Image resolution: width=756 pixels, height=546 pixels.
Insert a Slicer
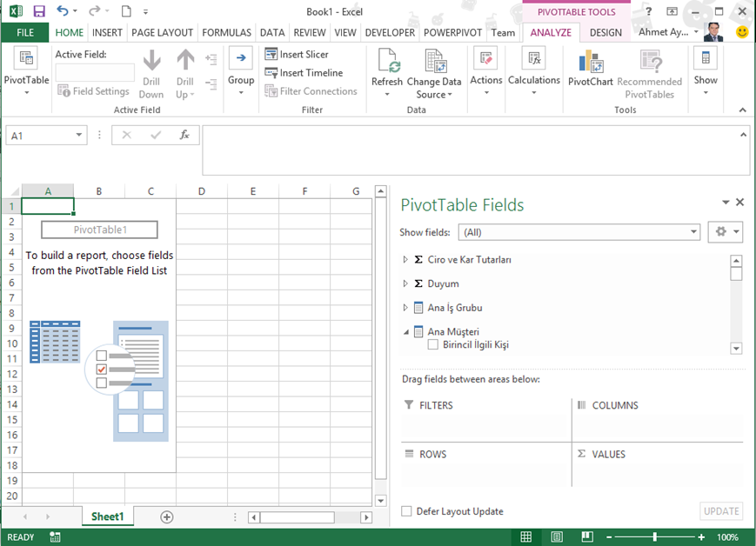pos(297,55)
